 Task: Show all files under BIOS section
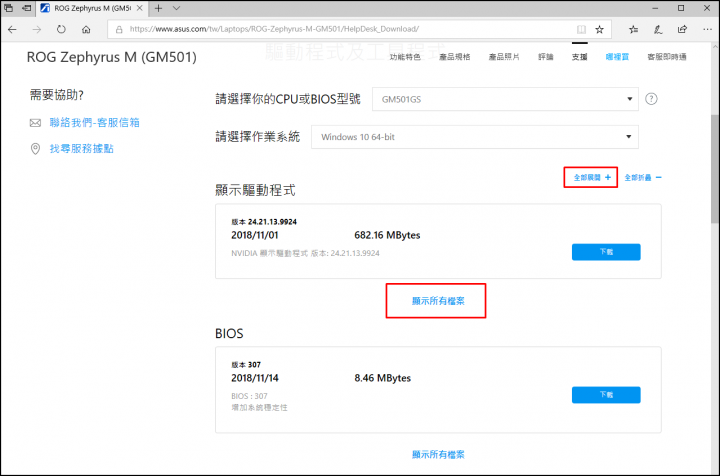click(438, 454)
